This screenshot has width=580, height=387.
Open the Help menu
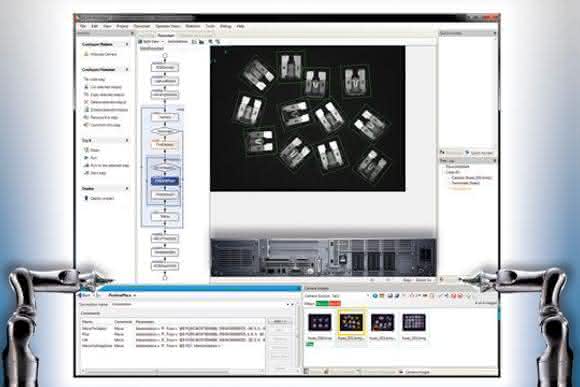[240, 26]
